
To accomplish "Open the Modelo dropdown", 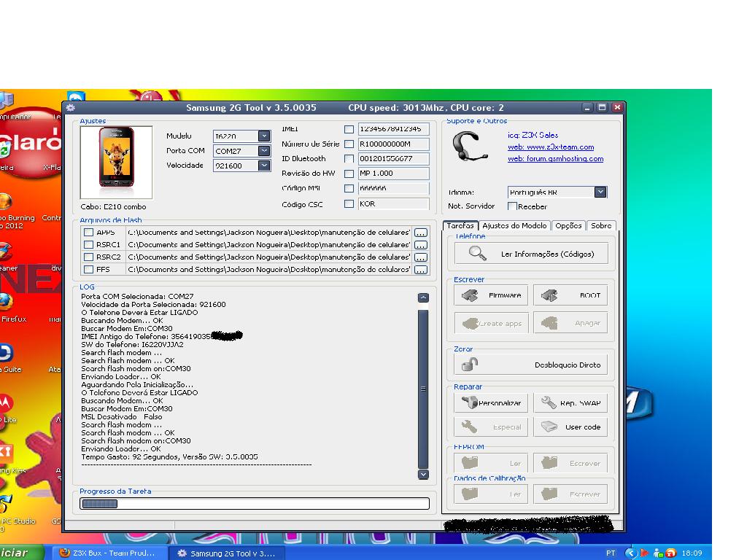I will pos(264,136).
